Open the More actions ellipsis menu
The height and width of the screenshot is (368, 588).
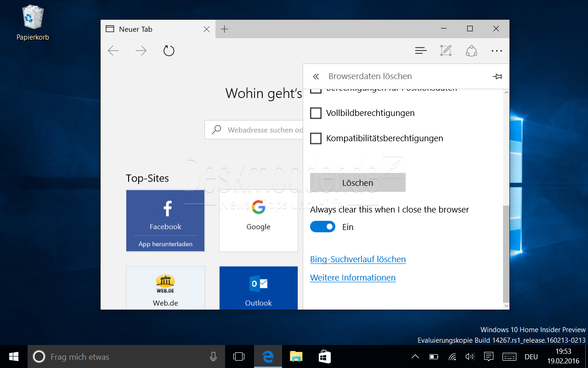(497, 51)
